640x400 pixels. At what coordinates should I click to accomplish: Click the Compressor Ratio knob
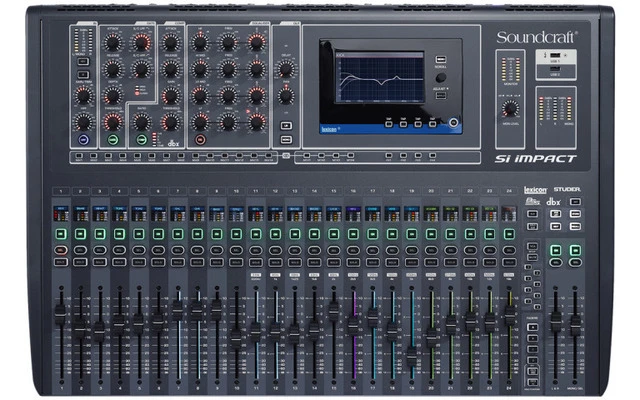[141, 122]
